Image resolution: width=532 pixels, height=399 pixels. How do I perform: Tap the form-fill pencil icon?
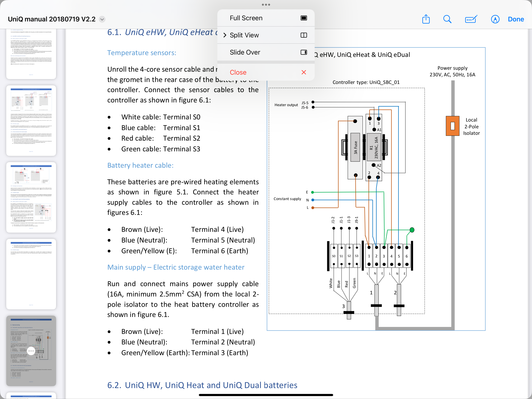coord(471,19)
